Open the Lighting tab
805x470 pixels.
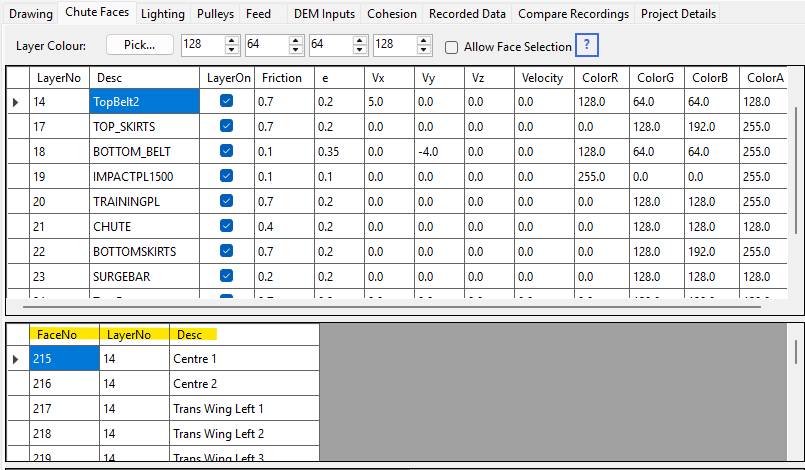[163, 14]
